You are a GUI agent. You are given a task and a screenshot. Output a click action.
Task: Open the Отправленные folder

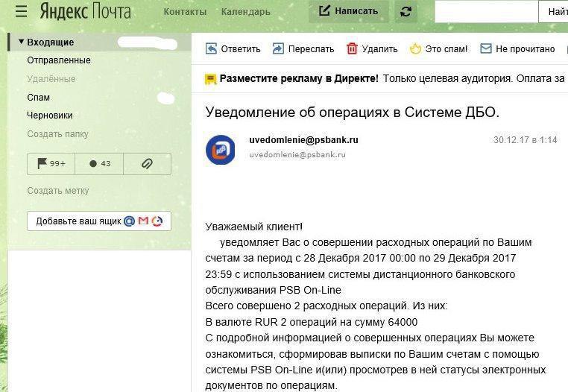[x=59, y=60]
